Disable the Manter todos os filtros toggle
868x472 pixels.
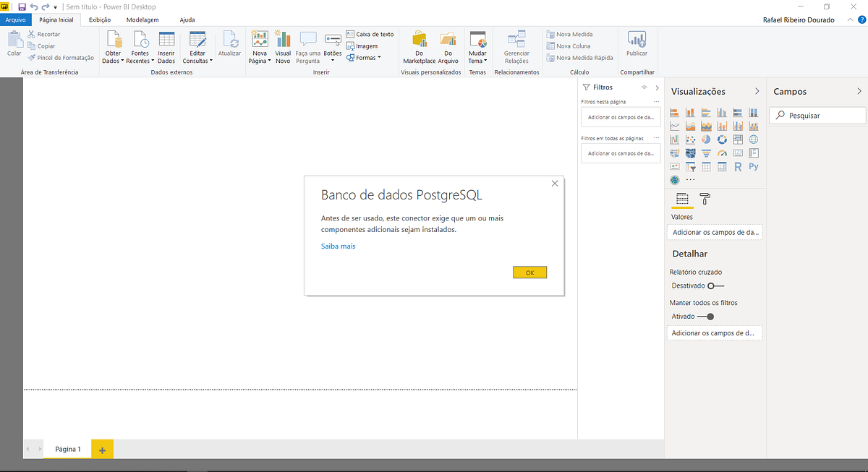click(712, 316)
